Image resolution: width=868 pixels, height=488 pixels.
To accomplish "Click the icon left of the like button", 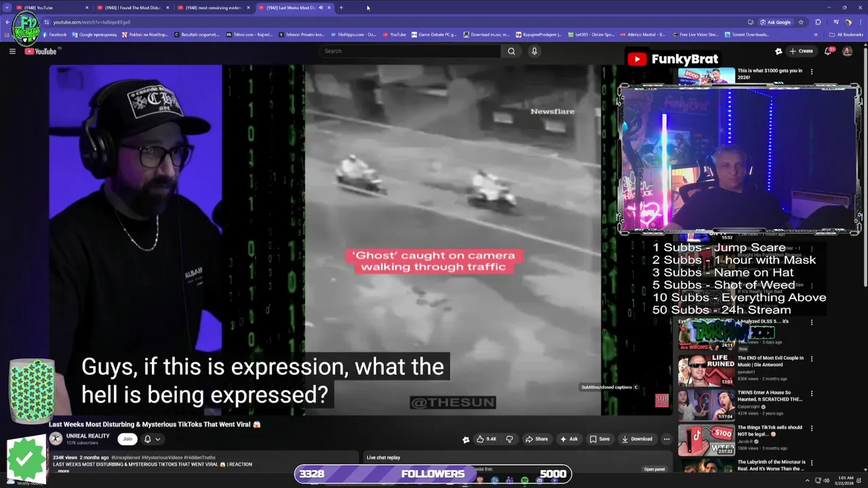I will point(466,439).
